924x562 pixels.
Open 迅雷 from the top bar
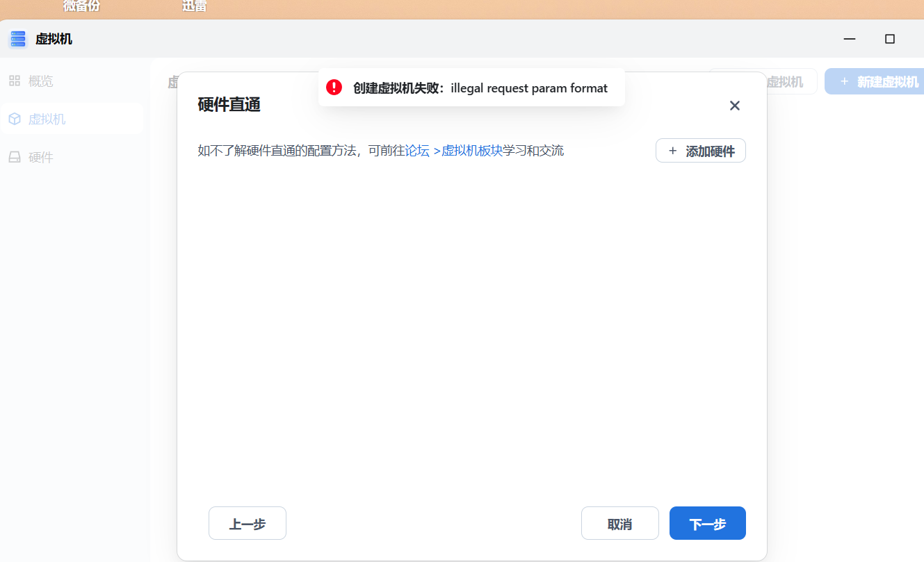[x=194, y=6]
